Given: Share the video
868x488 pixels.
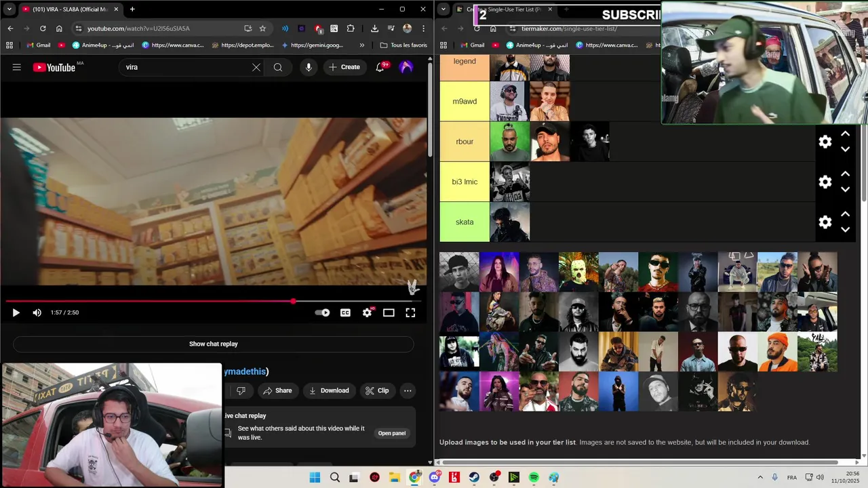Looking at the screenshot, I should click(x=277, y=390).
